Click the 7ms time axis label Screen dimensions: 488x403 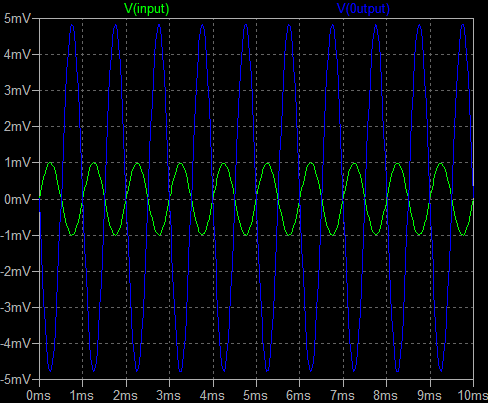342,396
